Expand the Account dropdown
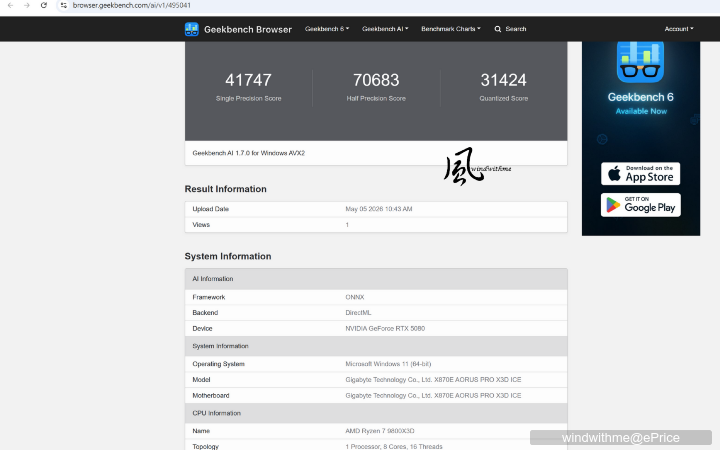This screenshot has width=720, height=450. click(x=679, y=29)
